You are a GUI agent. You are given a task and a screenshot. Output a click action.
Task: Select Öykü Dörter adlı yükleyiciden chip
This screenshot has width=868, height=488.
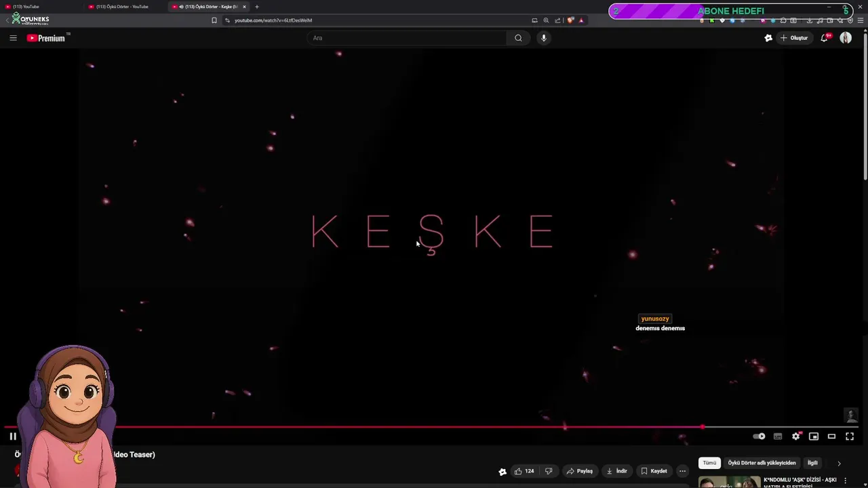pyautogui.click(x=762, y=463)
